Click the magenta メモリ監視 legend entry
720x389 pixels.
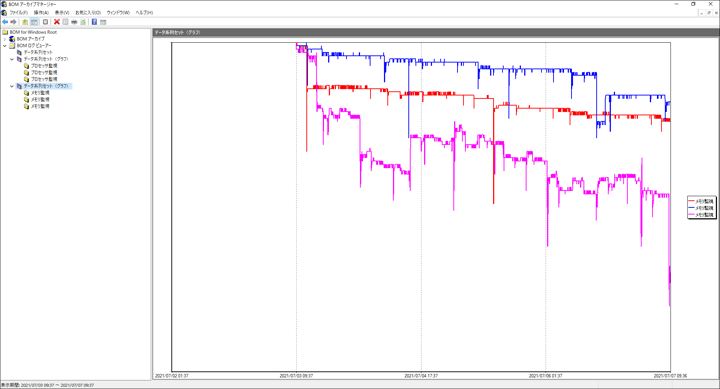(x=701, y=214)
